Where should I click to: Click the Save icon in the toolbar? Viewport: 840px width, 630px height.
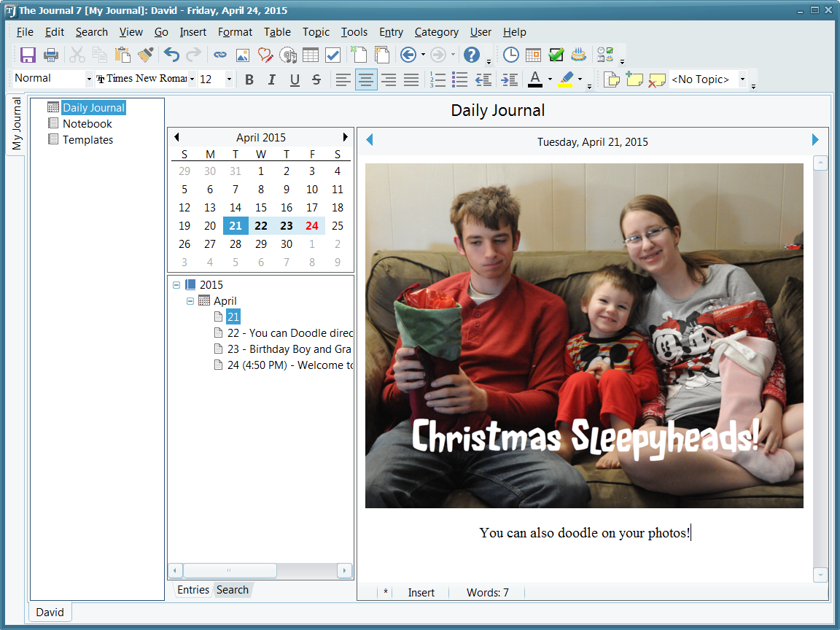coord(28,55)
